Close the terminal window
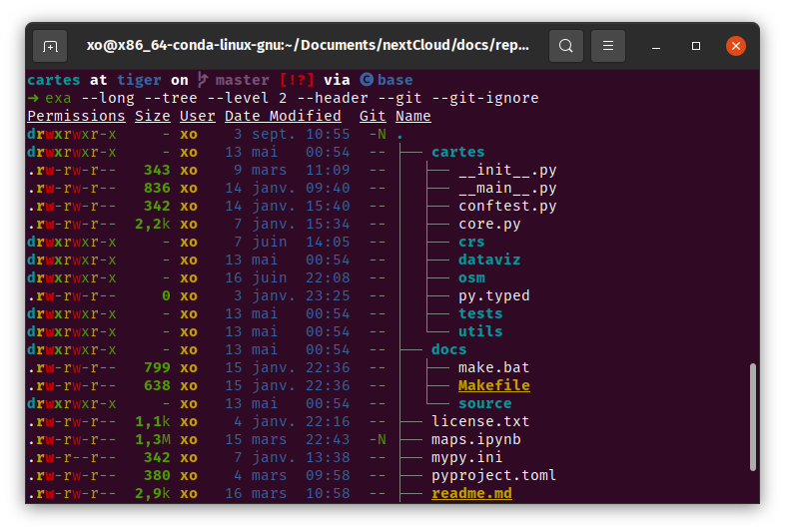The image size is (785, 532). coord(736,46)
